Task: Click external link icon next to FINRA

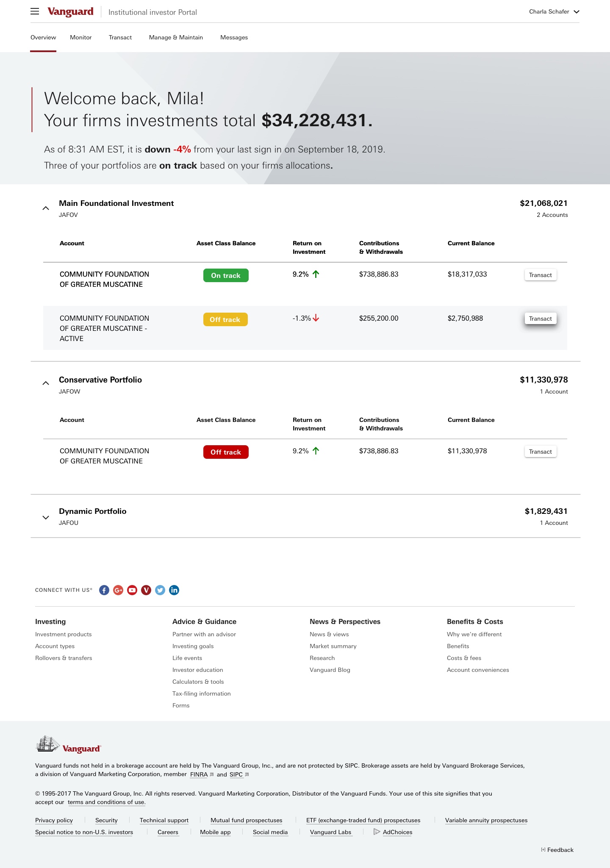Action: point(212,774)
